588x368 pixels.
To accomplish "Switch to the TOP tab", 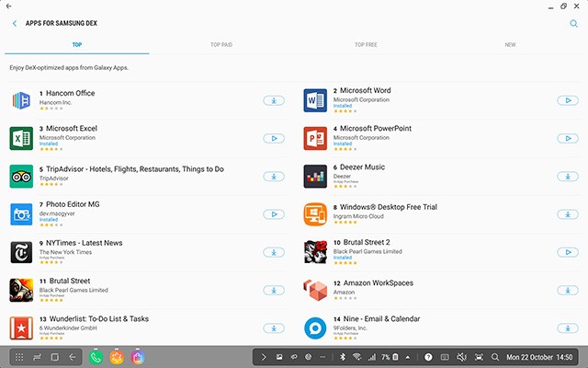I will [77, 45].
